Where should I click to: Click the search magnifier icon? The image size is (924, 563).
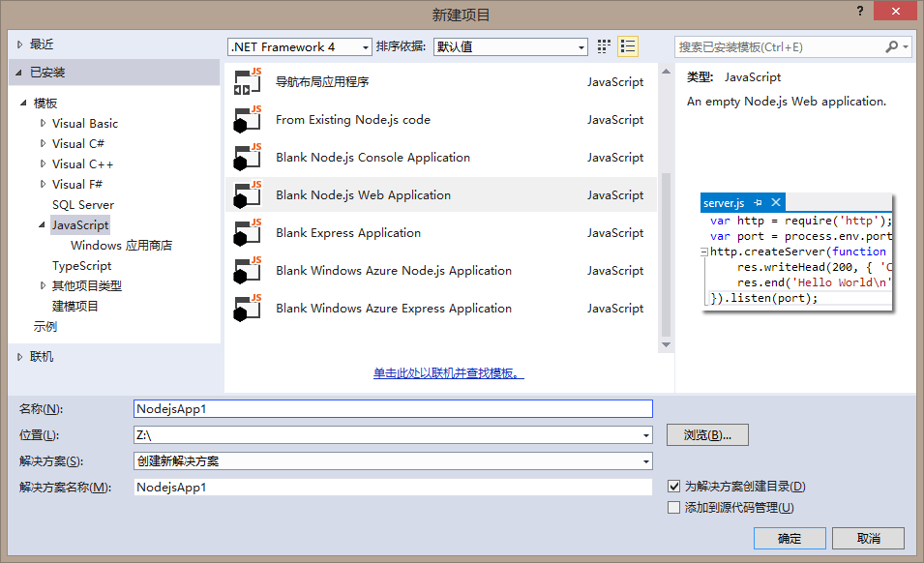tap(892, 46)
